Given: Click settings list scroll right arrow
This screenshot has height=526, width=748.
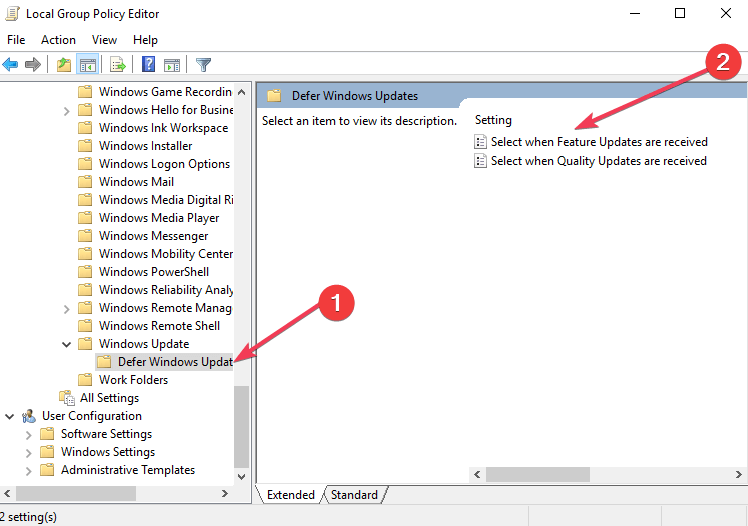Looking at the screenshot, I should (738, 474).
